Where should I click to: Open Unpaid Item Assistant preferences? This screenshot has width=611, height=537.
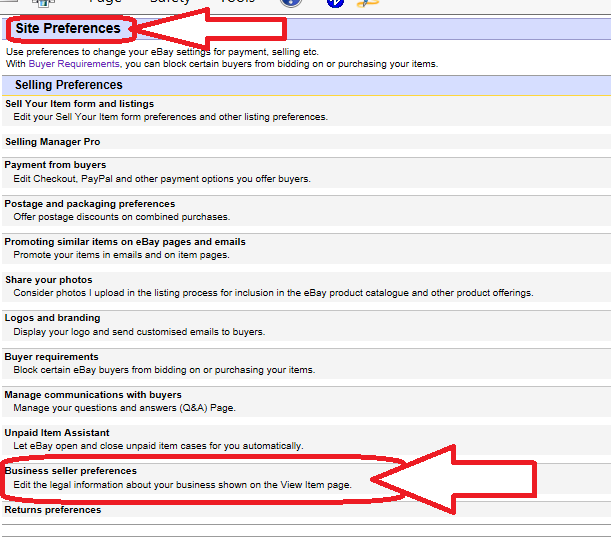[x=56, y=433]
